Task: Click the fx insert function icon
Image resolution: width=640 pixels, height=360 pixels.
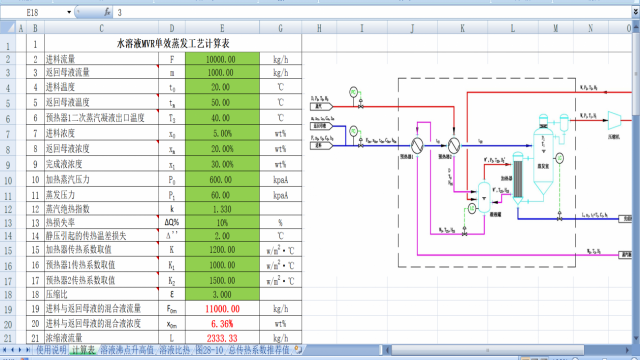Action: pos(107,12)
